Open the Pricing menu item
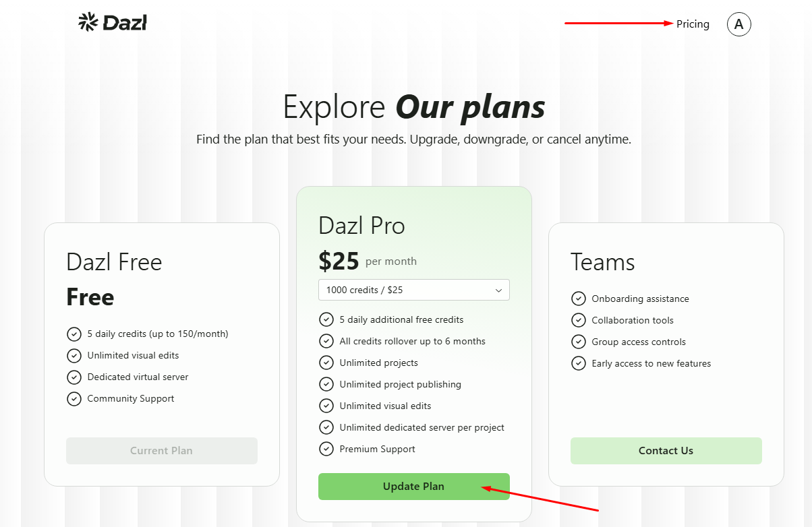 (693, 24)
